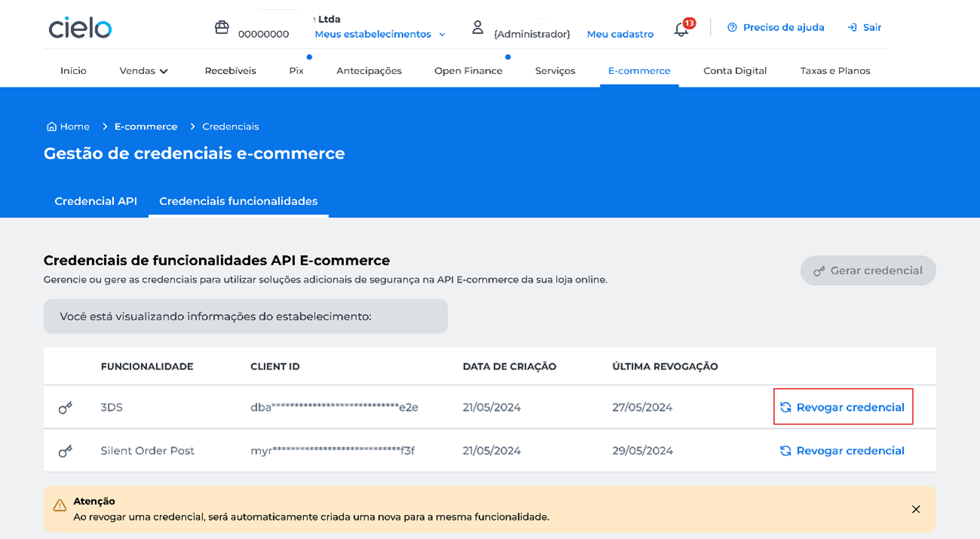The image size is (980, 539).
Task: Click the help question mark icon
Action: tap(732, 27)
